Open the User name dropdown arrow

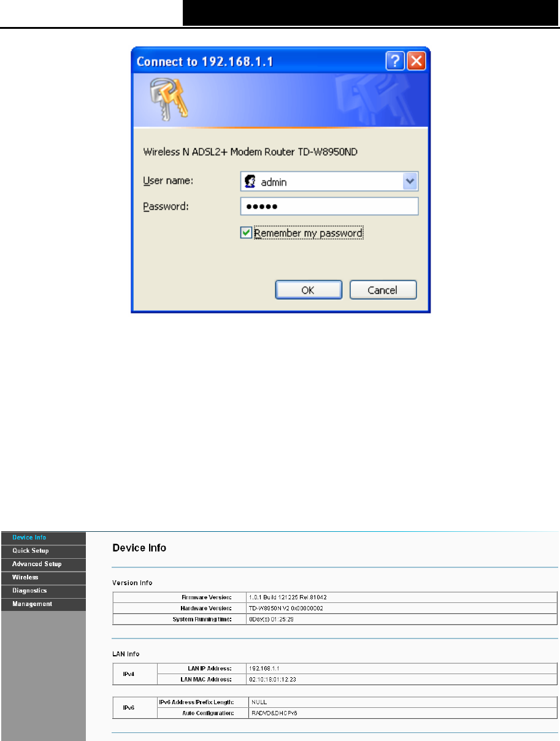(x=411, y=182)
